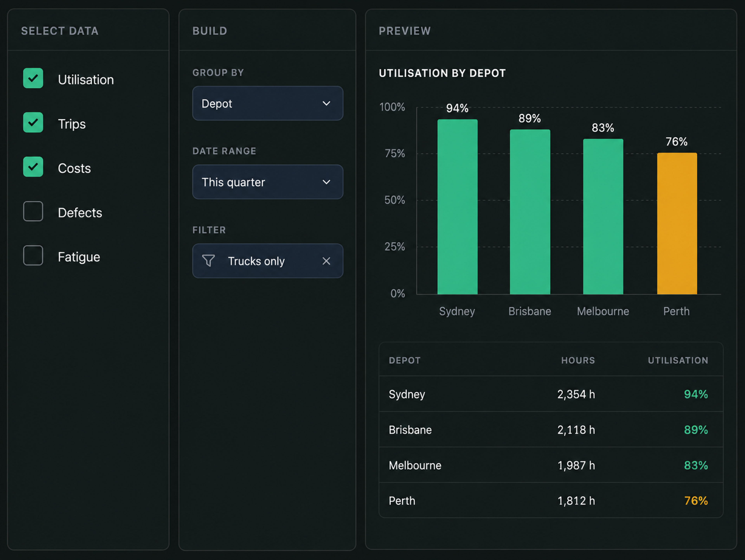Click the Perth axis label
The height and width of the screenshot is (560, 745).
(676, 311)
